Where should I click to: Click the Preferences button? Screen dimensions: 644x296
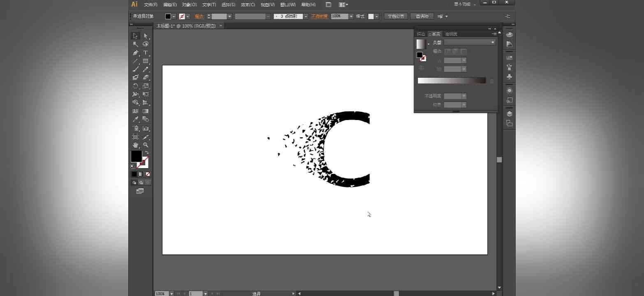click(422, 16)
